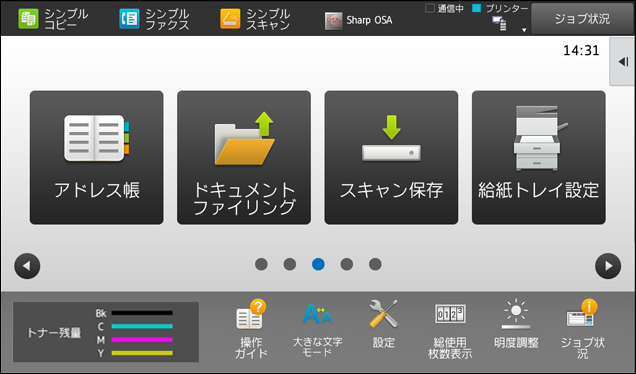Open the アドレス帳 address book tile

(97, 157)
